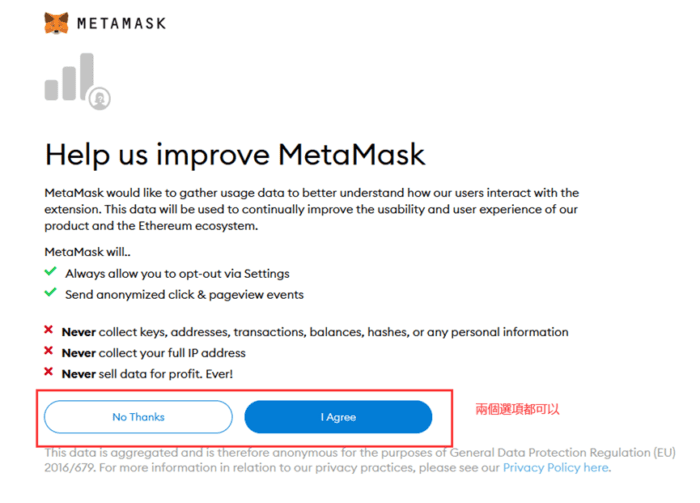Image resolution: width=700 pixels, height=503 pixels.
Task: Click the bar chart analytics icon
Action: coord(69,77)
